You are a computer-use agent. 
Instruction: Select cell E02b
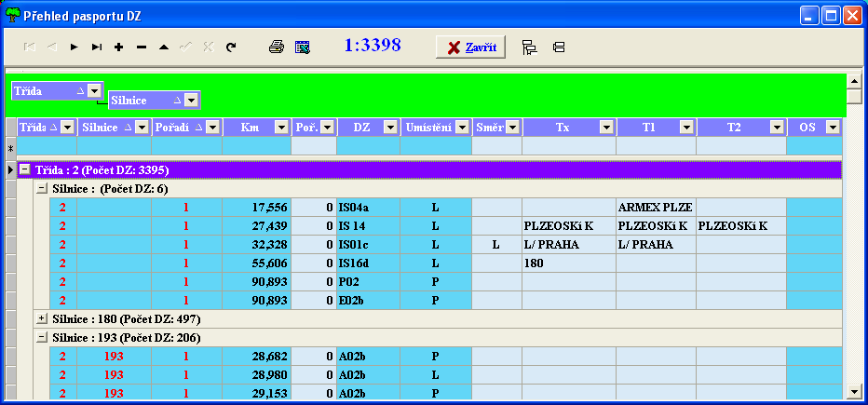(368, 301)
